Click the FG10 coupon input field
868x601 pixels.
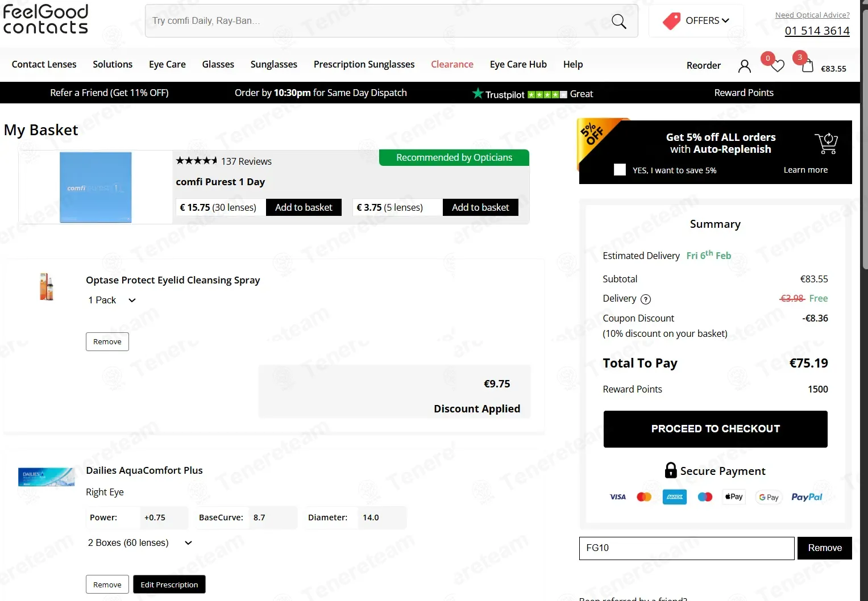pyautogui.click(x=687, y=548)
